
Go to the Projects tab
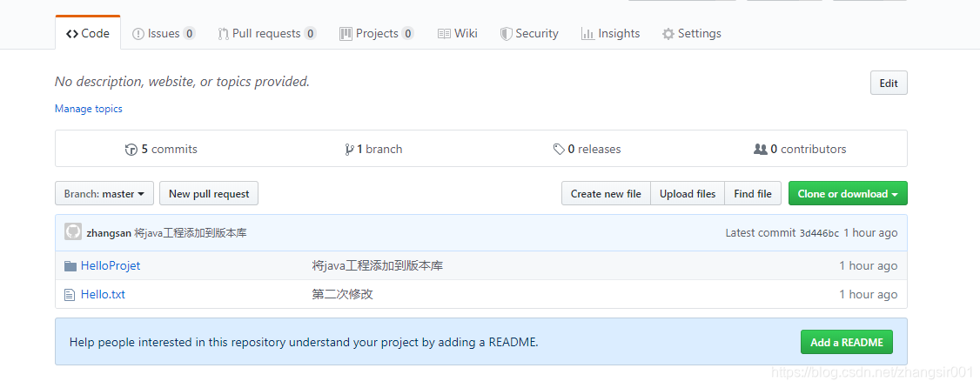pyautogui.click(x=376, y=33)
